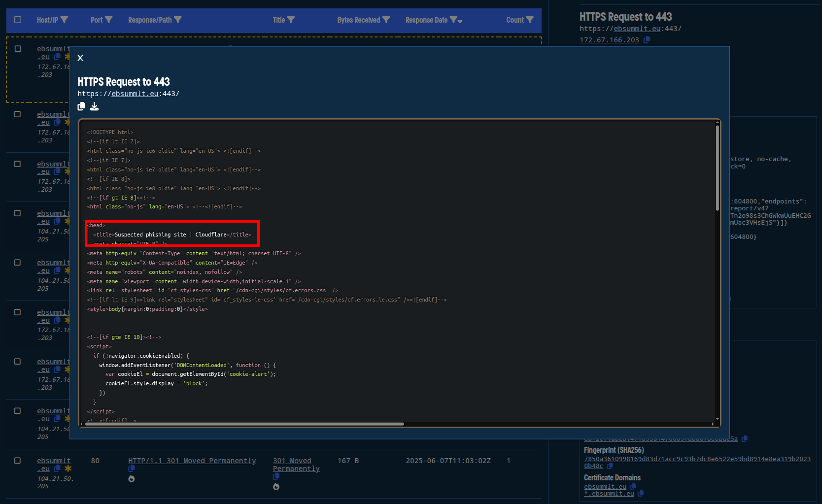The image size is (822, 504).
Task: Open ebsummlt.eu under Certificate Domains
Action: point(605,487)
